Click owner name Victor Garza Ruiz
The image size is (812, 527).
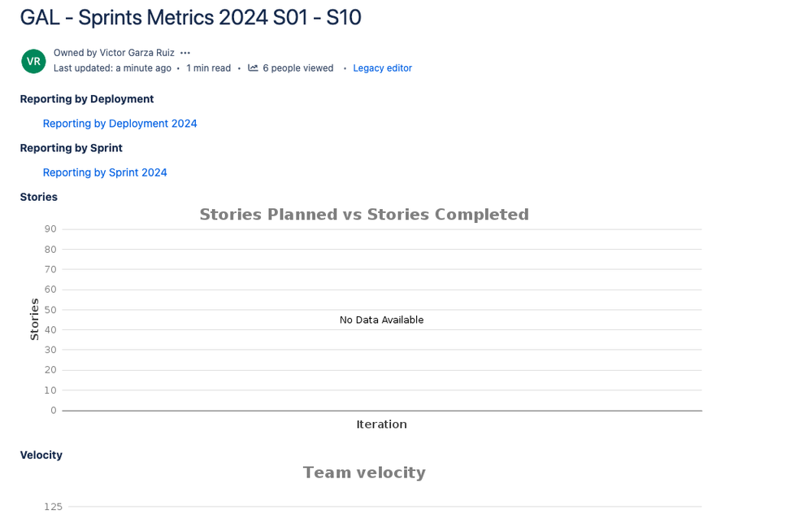137,53
